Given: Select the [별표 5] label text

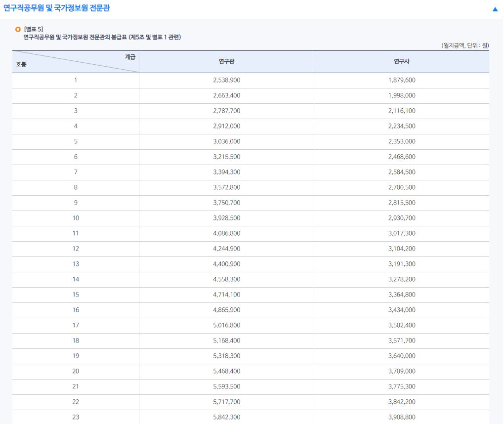Looking at the screenshot, I should tap(34, 29).
